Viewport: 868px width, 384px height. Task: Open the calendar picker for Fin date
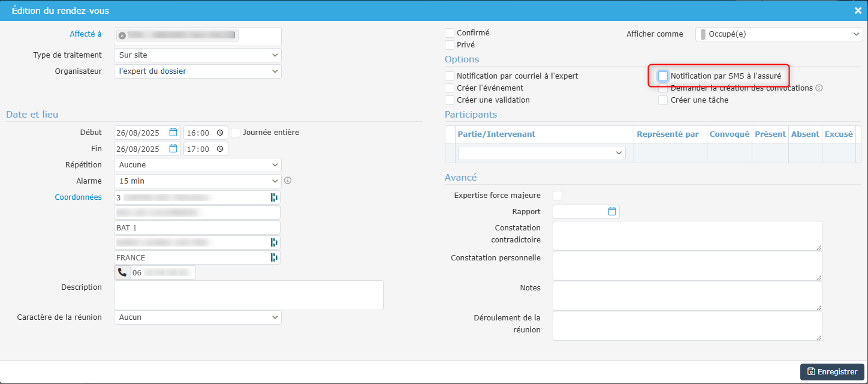tap(173, 149)
